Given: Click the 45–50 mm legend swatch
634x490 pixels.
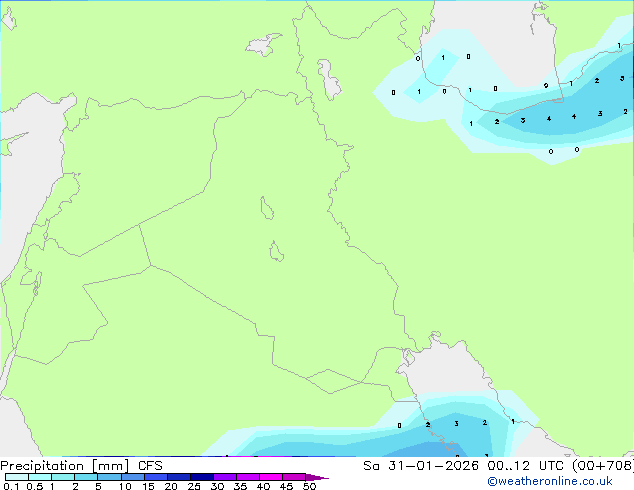Looking at the screenshot, I should coord(294,477).
